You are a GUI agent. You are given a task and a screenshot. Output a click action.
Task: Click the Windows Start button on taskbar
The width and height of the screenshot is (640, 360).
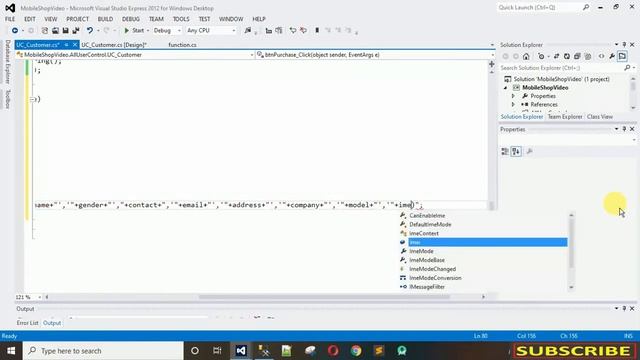[x=11, y=351]
